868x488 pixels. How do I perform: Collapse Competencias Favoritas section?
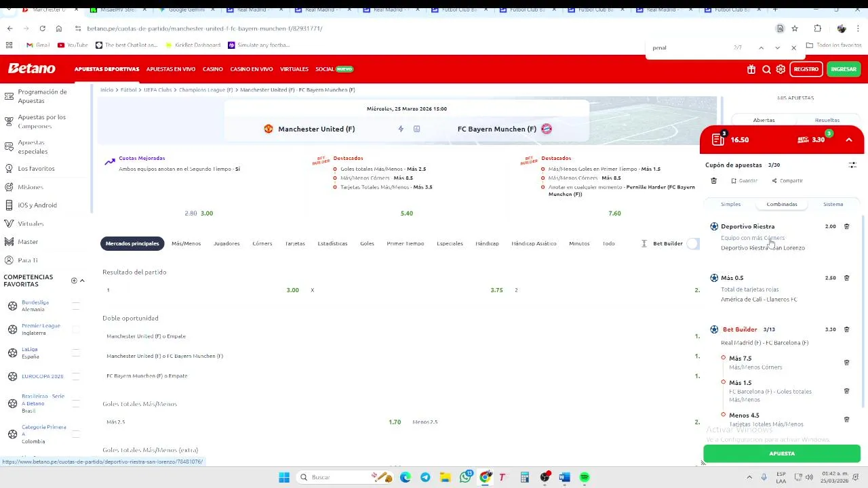82,281
